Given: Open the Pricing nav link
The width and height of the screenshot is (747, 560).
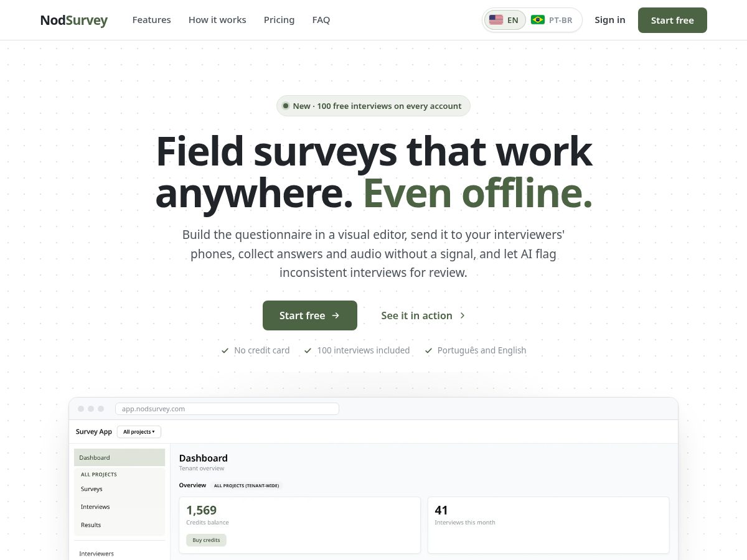Looking at the screenshot, I should coord(279,20).
